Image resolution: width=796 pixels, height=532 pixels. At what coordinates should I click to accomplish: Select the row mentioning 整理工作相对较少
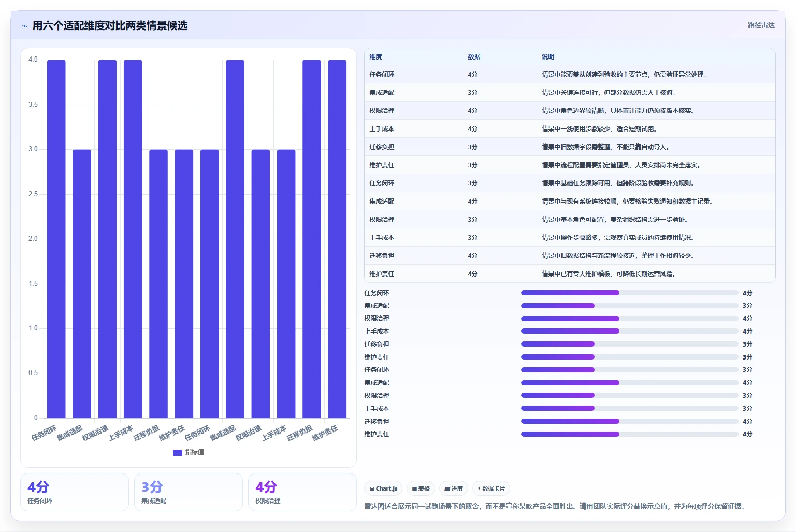(x=570, y=255)
